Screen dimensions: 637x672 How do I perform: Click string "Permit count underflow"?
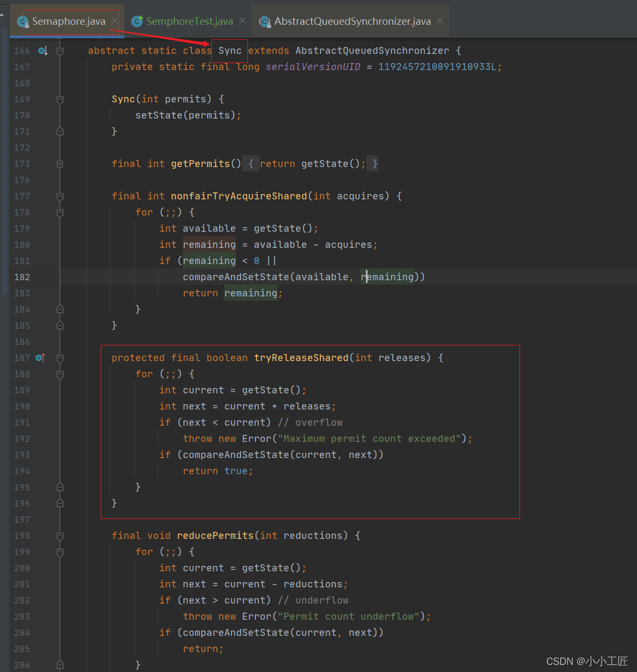point(349,616)
